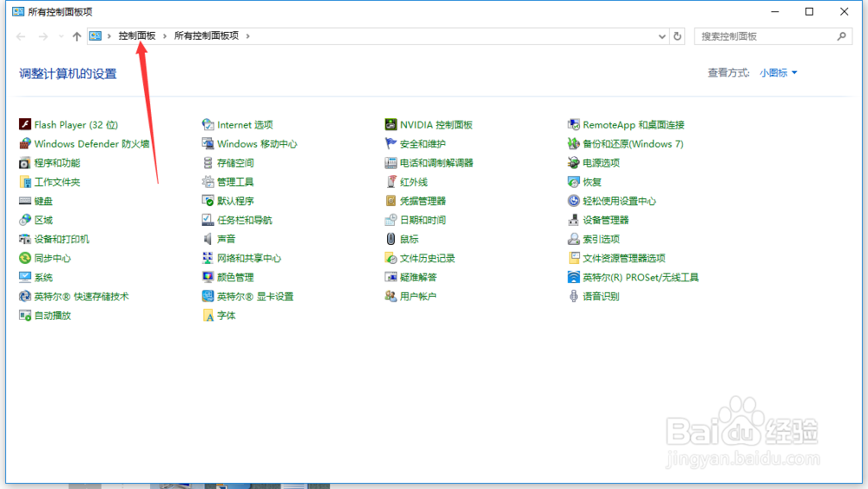Open 备份和还原(Windows 7) link
Screen dimensions: 868x489
(633, 144)
